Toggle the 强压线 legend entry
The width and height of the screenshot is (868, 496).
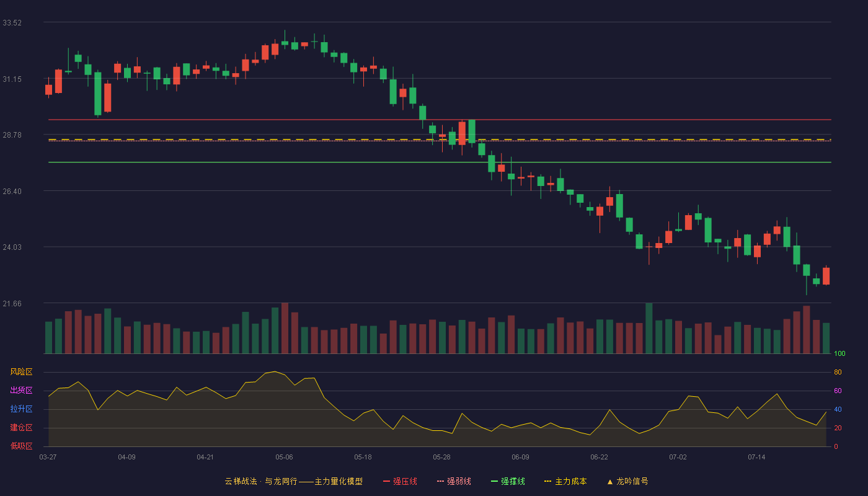pyautogui.click(x=400, y=481)
